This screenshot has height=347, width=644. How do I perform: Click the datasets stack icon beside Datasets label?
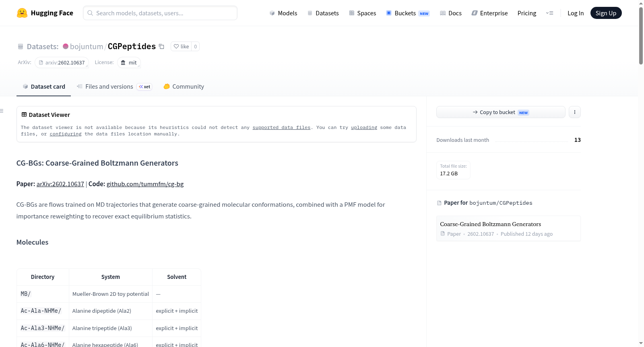(21, 46)
